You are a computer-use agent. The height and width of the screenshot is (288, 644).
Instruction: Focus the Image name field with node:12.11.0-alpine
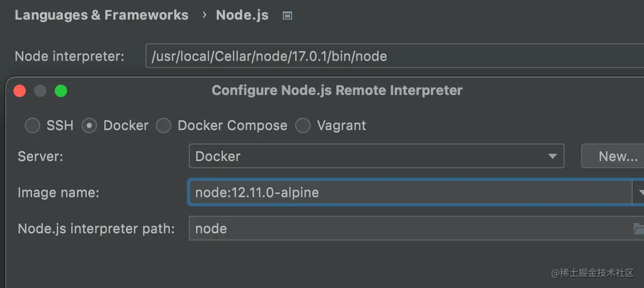tap(411, 193)
